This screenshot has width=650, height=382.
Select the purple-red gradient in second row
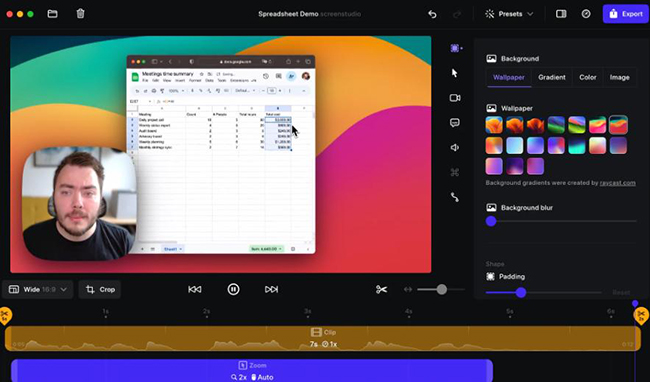[x=556, y=146]
